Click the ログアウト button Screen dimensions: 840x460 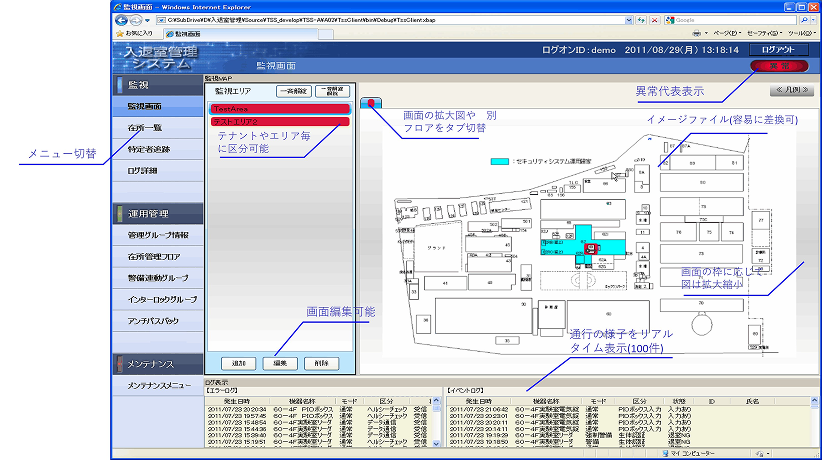(779, 49)
